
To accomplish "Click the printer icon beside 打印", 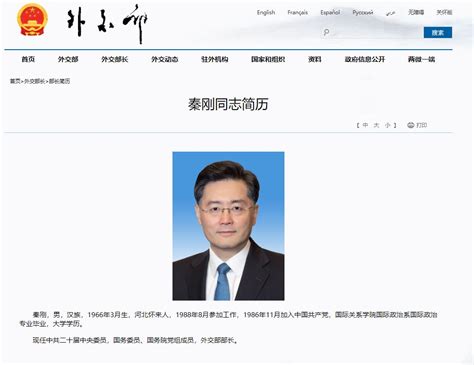I will pos(411,125).
